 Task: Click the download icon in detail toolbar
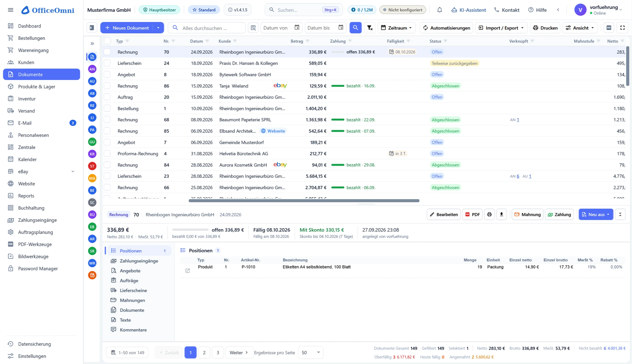[x=501, y=214]
